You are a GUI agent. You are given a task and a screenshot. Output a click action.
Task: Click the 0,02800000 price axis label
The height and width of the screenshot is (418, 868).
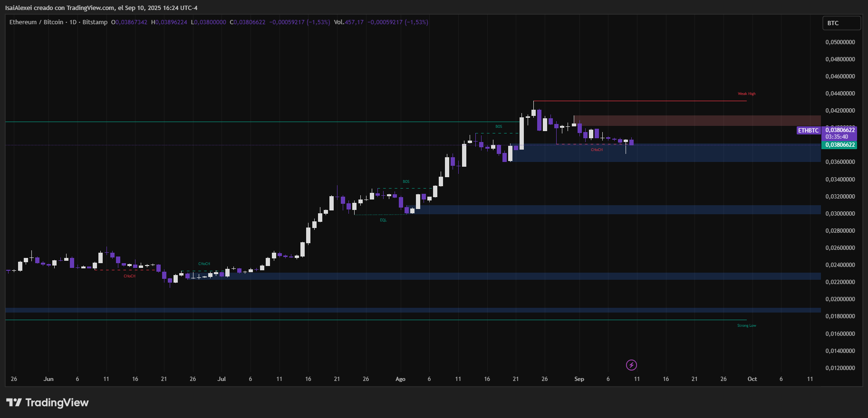click(x=840, y=231)
